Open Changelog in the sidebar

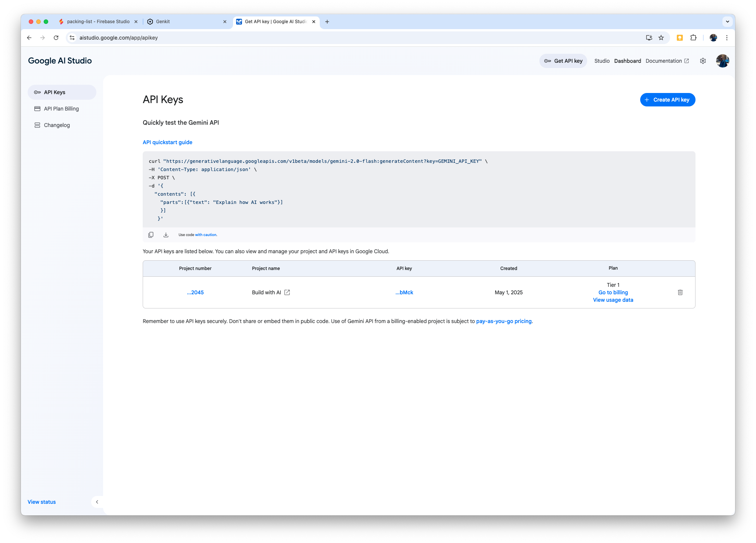coord(62,125)
